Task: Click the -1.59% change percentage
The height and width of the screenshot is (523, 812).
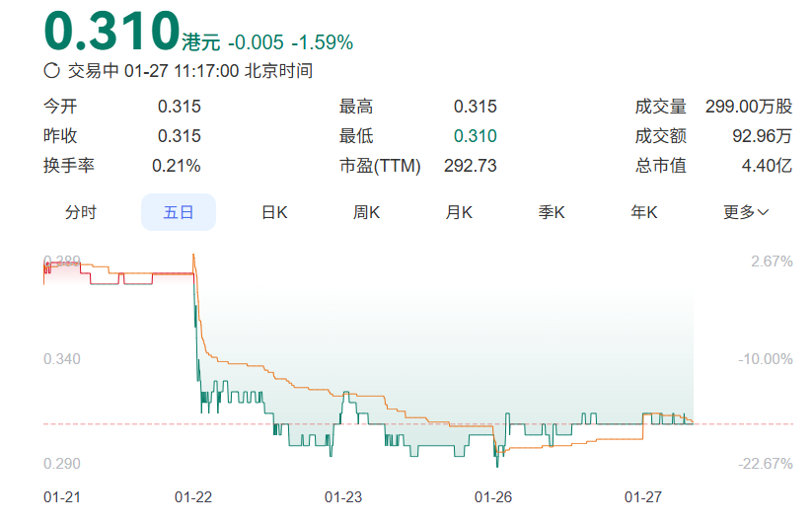Action: (322, 42)
